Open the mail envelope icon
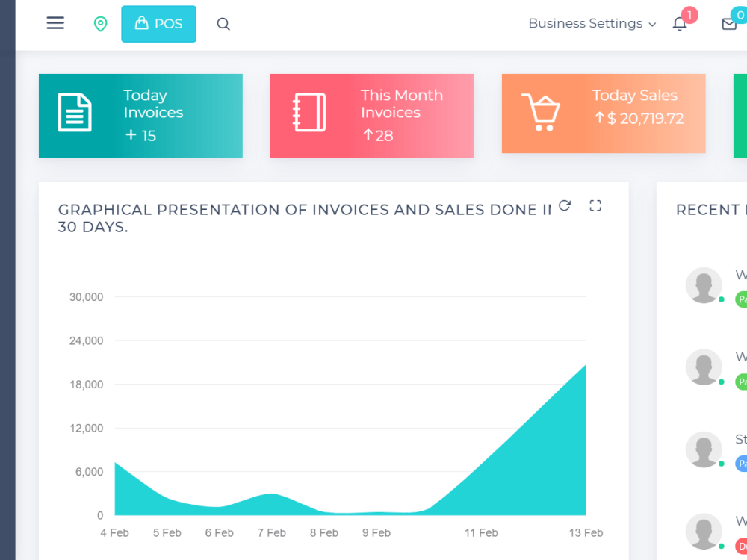The width and height of the screenshot is (747, 560). click(729, 24)
